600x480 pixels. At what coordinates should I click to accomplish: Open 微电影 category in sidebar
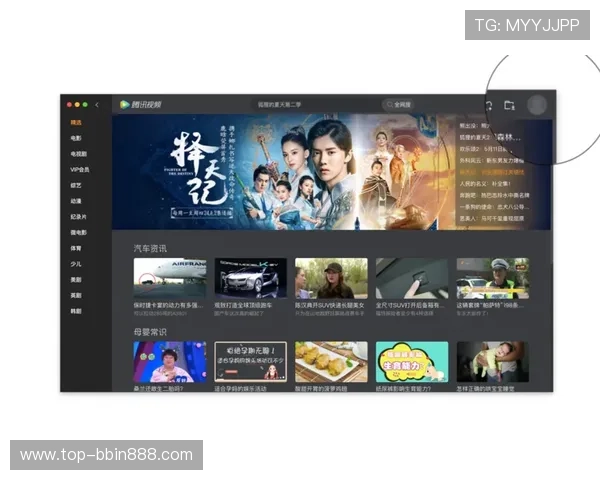79,232
